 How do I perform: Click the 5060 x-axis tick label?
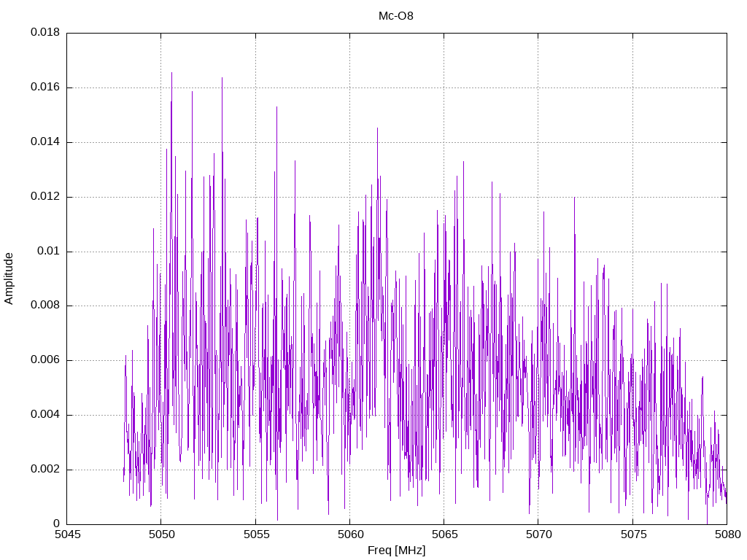coord(349,534)
